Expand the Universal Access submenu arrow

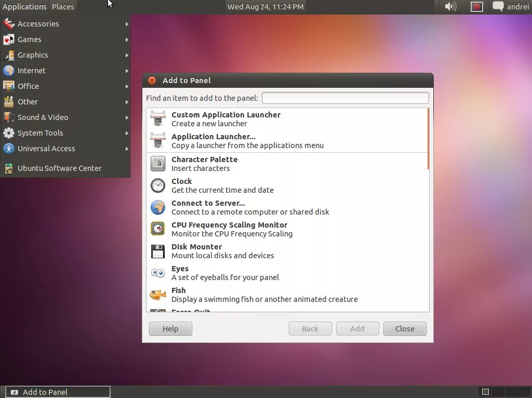(x=127, y=149)
